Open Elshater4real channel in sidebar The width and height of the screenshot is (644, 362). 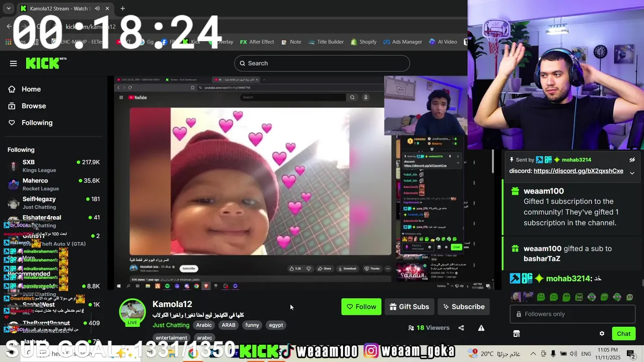pos(54,220)
